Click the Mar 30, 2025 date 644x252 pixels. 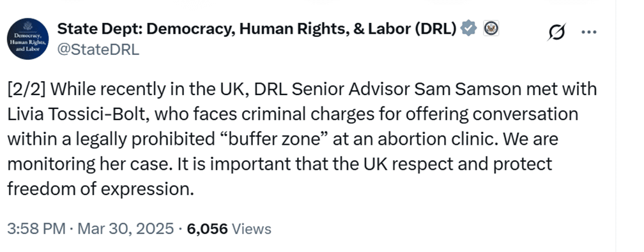[x=125, y=228]
